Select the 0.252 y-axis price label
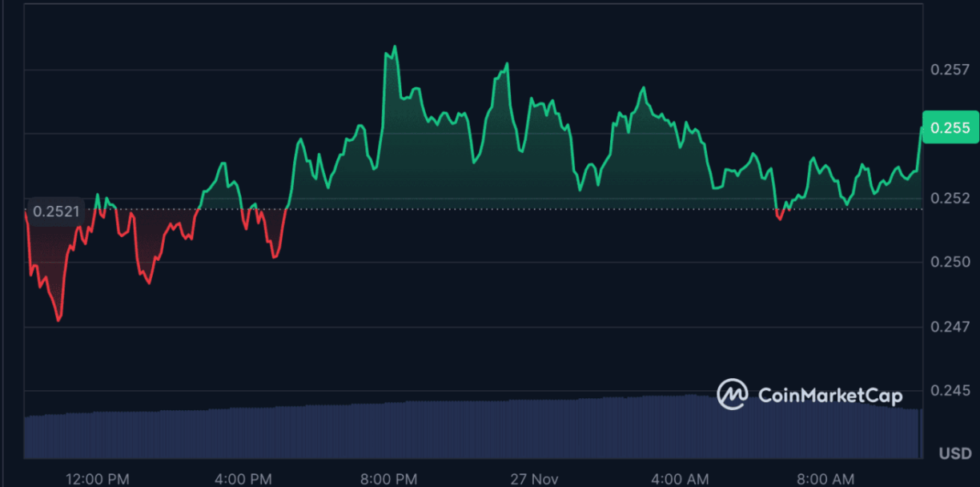980x487 pixels. pos(950,198)
